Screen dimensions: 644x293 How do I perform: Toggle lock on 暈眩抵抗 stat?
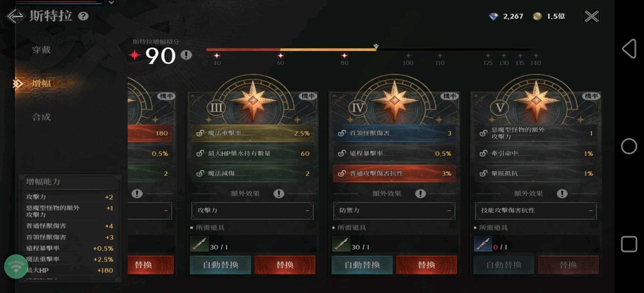[483, 174]
